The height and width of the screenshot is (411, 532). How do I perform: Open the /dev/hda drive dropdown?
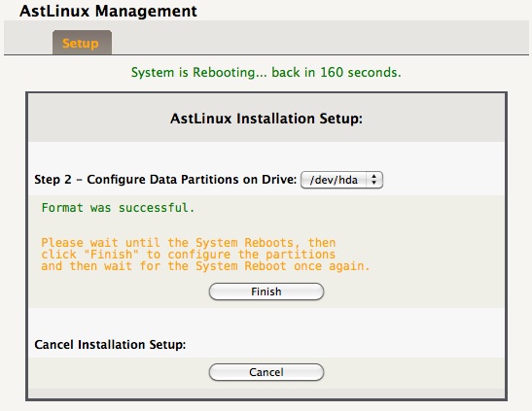pyautogui.click(x=341, y=180)
